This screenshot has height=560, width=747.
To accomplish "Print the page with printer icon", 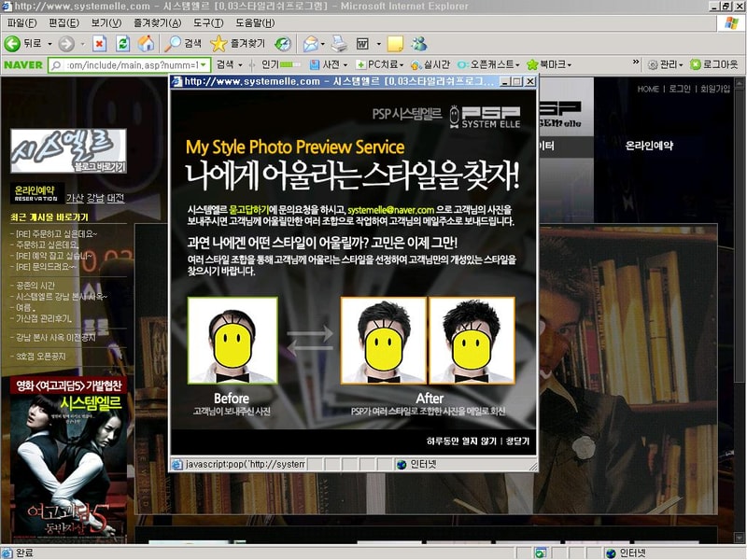I will [x=339, y=44].
